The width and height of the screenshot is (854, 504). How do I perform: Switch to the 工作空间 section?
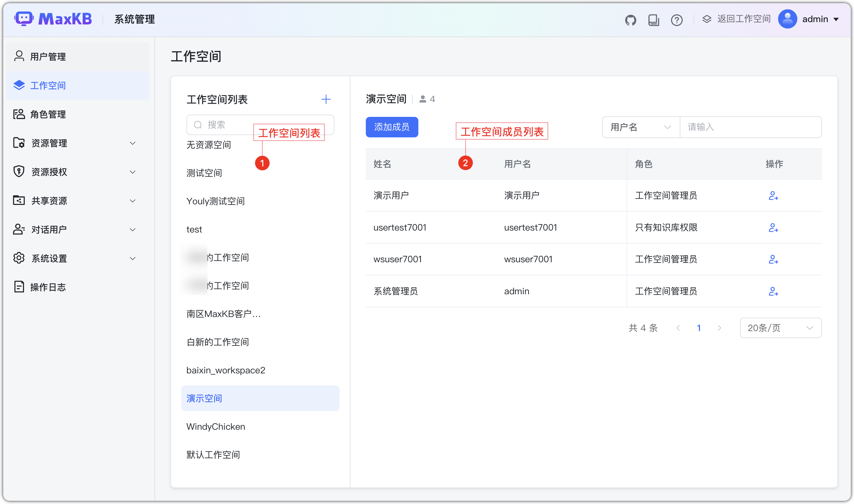[48, 85]
